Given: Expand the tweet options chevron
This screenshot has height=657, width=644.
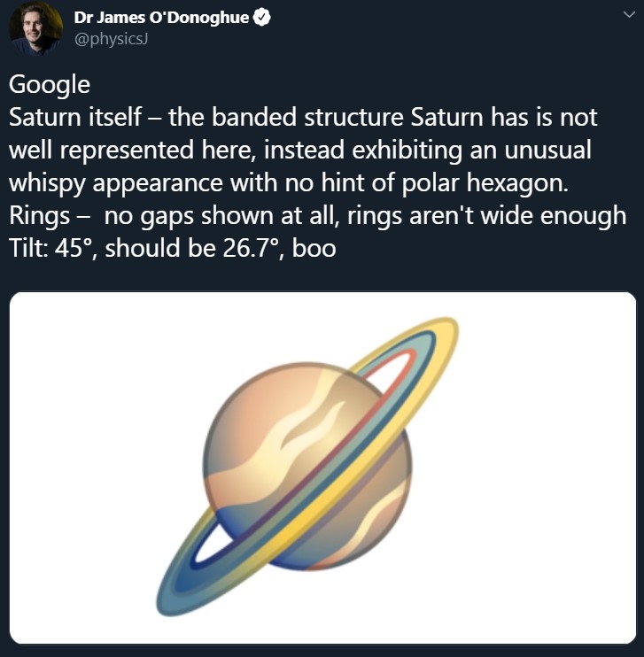Looking at the screenshot, I should tap(628, 16).
